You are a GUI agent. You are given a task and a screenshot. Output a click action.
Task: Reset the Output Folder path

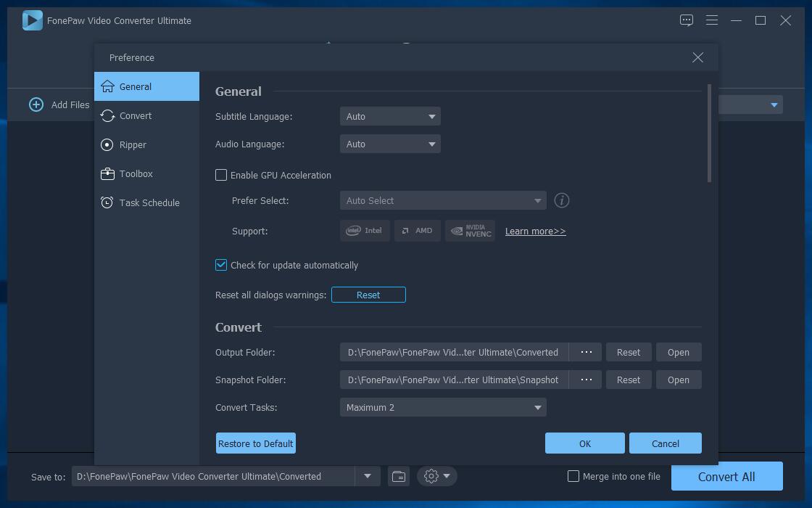[x=628, y=352]
